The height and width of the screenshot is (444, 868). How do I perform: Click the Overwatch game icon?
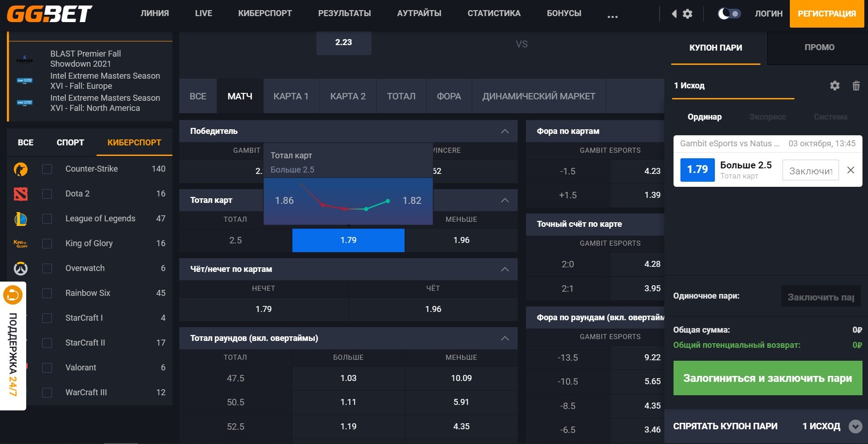click(21, 269)
